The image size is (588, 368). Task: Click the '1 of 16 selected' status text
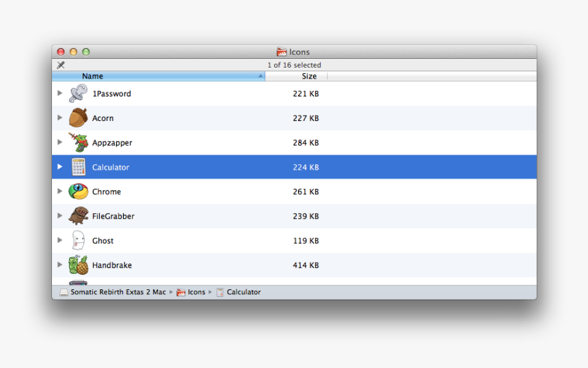click(294, 65)
